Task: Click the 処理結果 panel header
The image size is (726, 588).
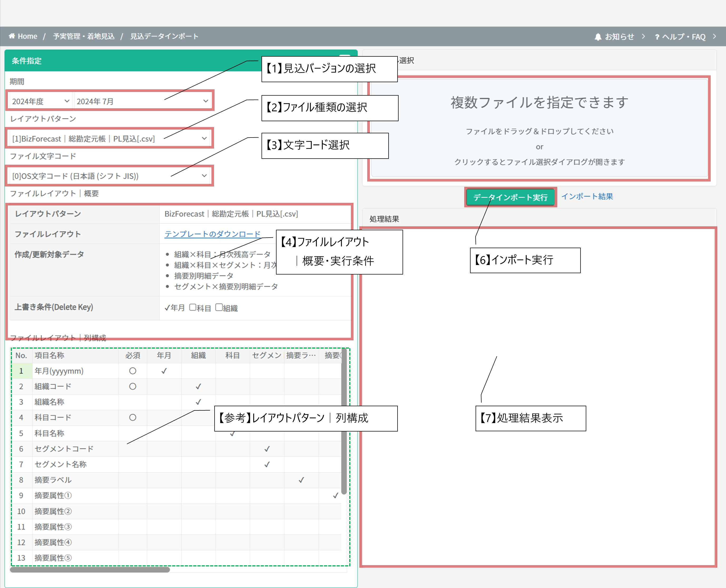Action: (x=539, y=219)
